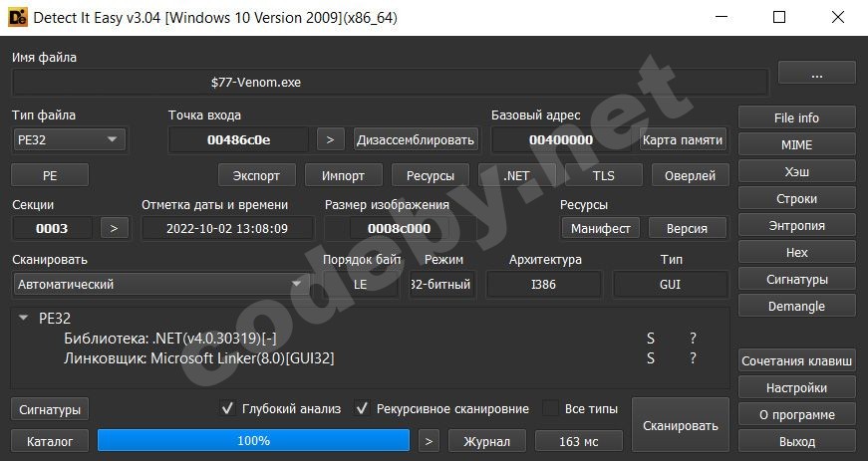This screenshot has width=868, height=461.
Task: Open the Hex viewer
Action: (x=796, y=252)
